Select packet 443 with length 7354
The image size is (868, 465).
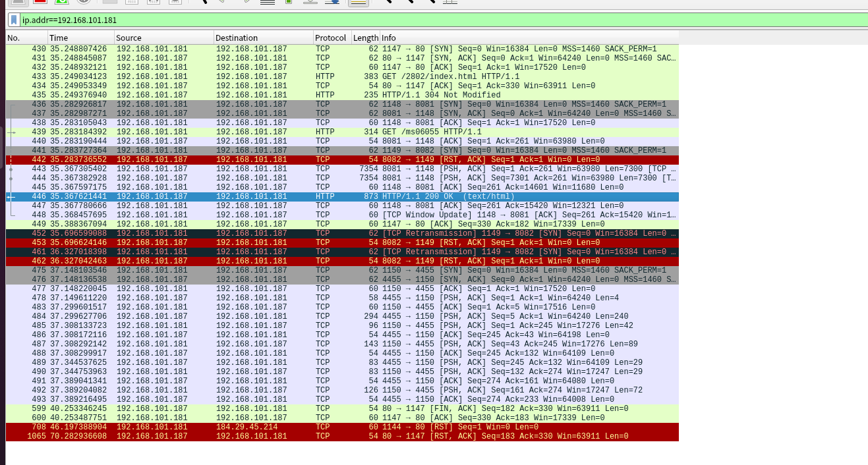click(342, 169)
